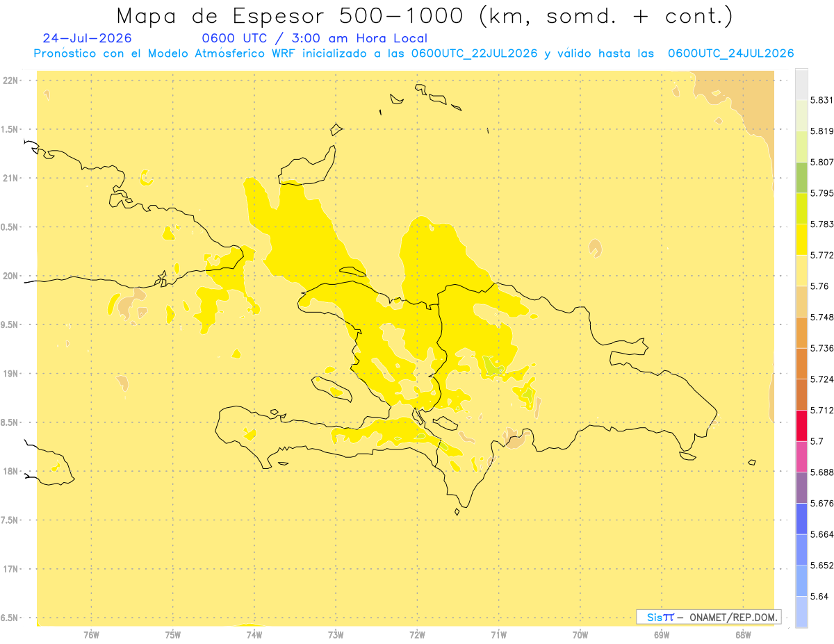Click the colorbar value '5.736'
This screenshot has height=644, width=834.
[822, 348]
